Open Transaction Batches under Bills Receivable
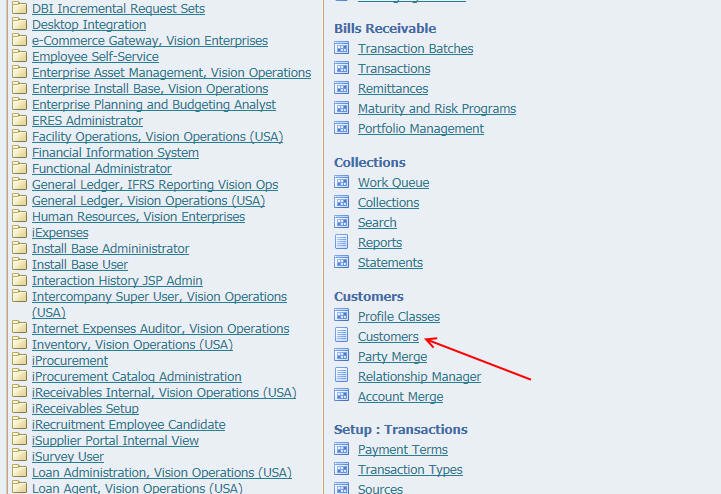 point(415,49)
